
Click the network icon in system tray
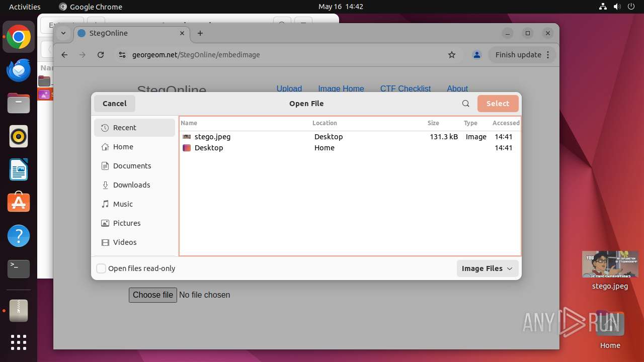(x=603, y=7)
